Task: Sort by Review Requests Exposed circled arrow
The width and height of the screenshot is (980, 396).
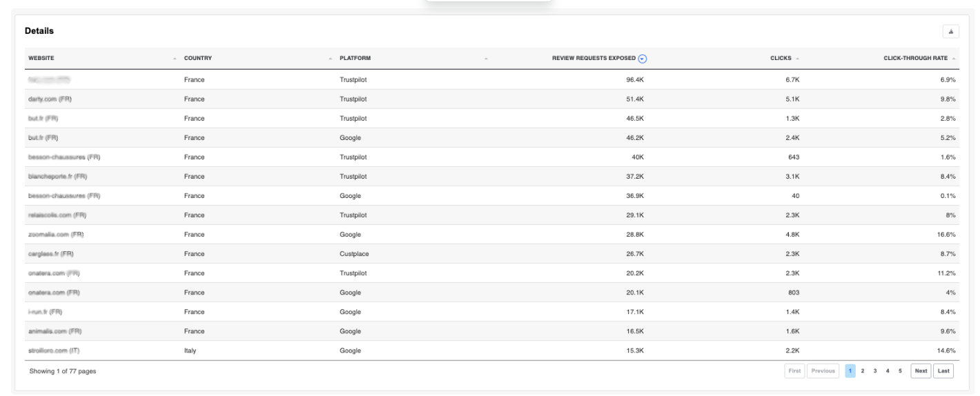Action: pos(643,59)
